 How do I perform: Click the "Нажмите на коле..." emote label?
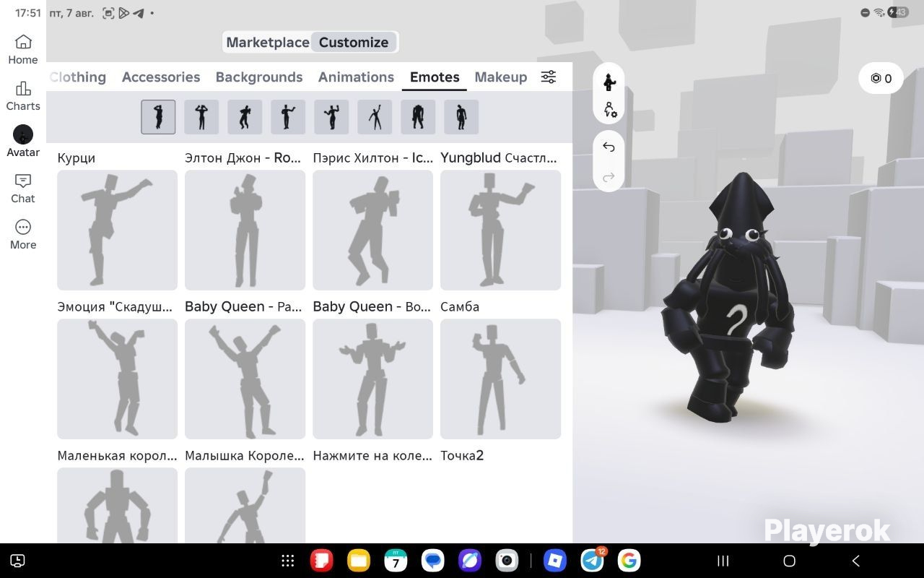pyautogui.click(x=372, y=456)
